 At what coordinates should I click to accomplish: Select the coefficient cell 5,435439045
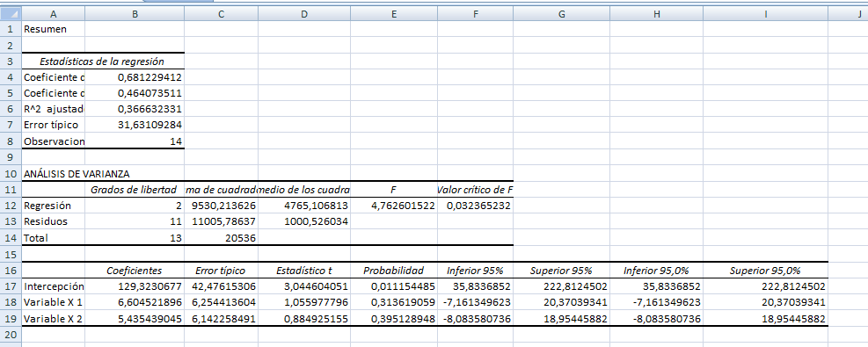135,318
